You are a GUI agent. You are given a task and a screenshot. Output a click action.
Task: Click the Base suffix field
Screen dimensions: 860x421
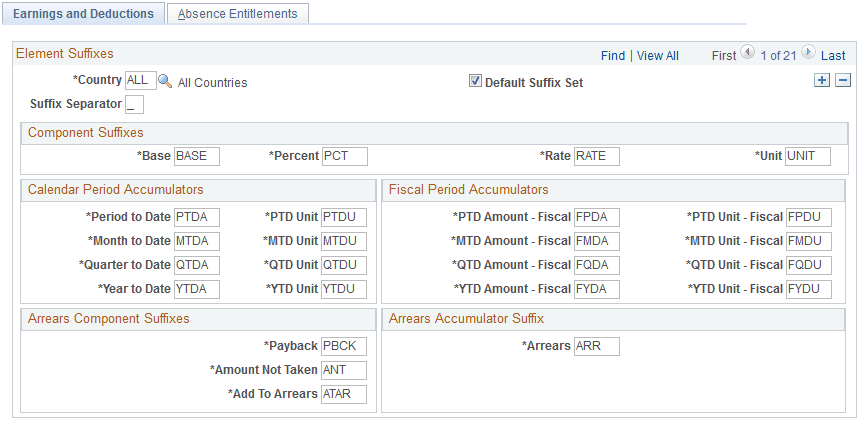point(196,156)
